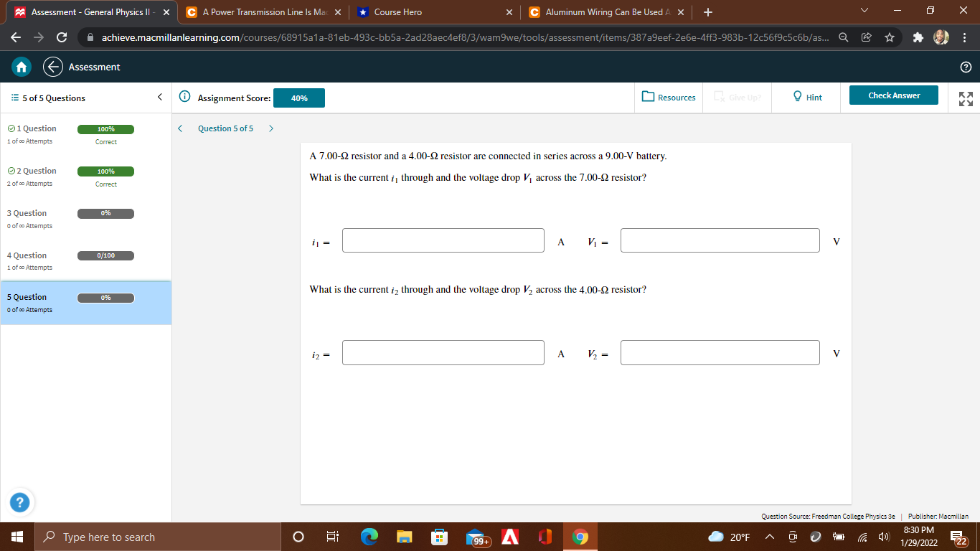Click the help question mark icon
This screenshot has height=551, width=980.
coord(966,66)
